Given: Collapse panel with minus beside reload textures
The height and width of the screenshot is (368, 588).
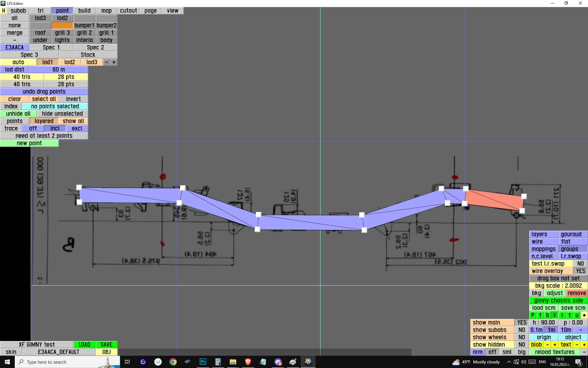Looking at the screenshot, I should pos(584,352).
